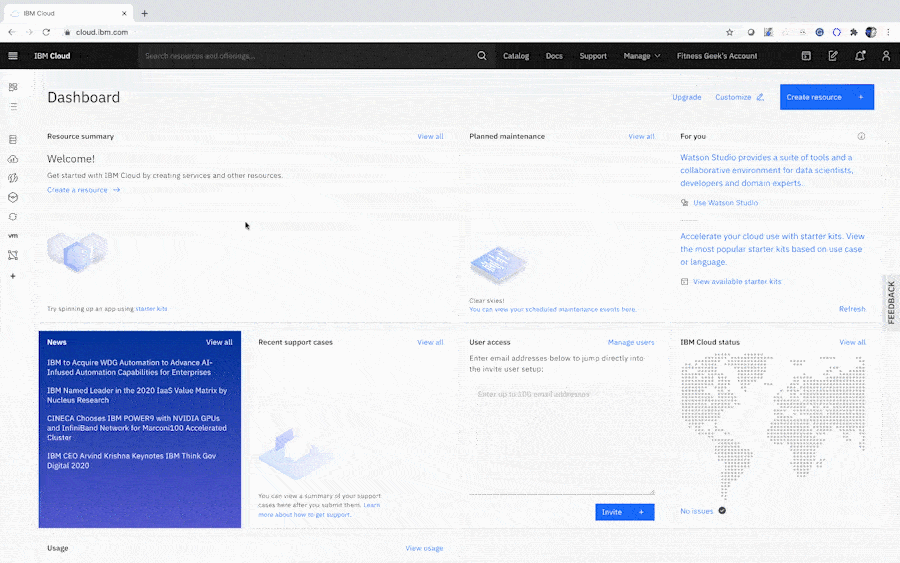
Task: Click the search magnifier icon
Action: pyautogui.click(x=482, y=56)
